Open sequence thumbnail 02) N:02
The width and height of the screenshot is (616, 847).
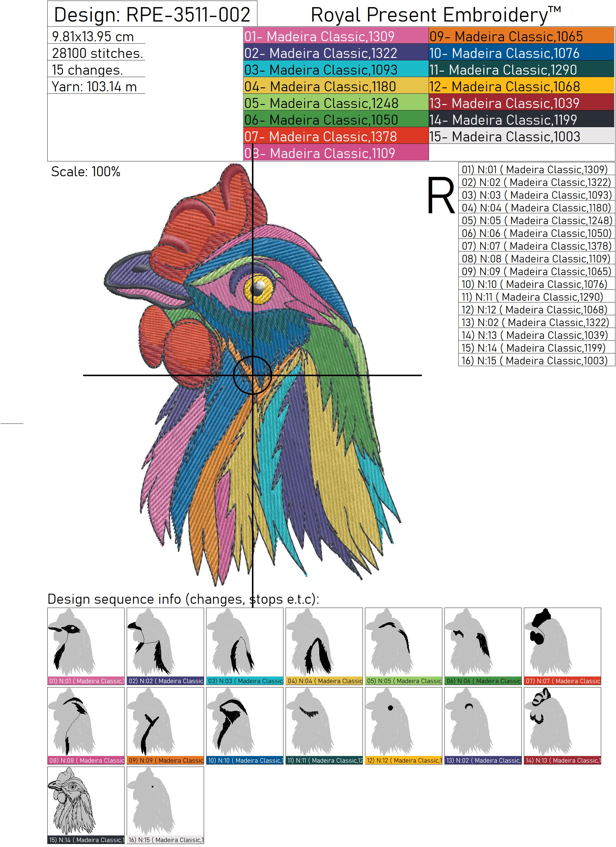click(165, 646)
